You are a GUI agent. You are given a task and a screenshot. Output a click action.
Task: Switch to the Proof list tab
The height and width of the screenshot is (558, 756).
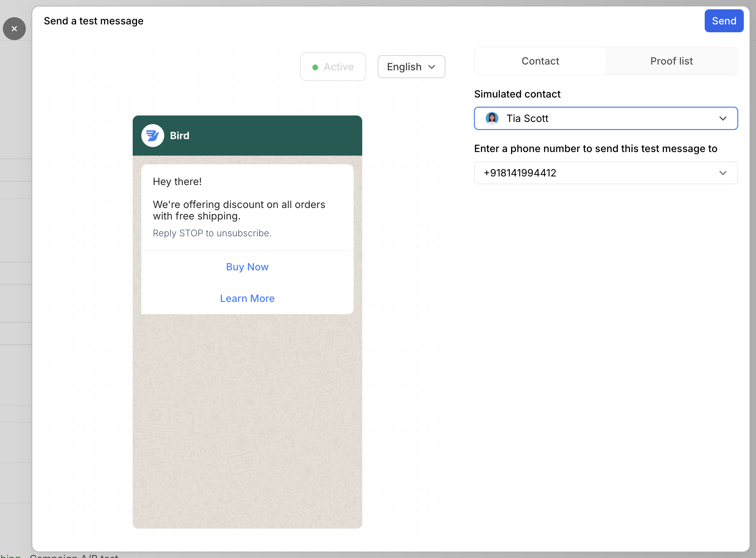coord(671,61)
